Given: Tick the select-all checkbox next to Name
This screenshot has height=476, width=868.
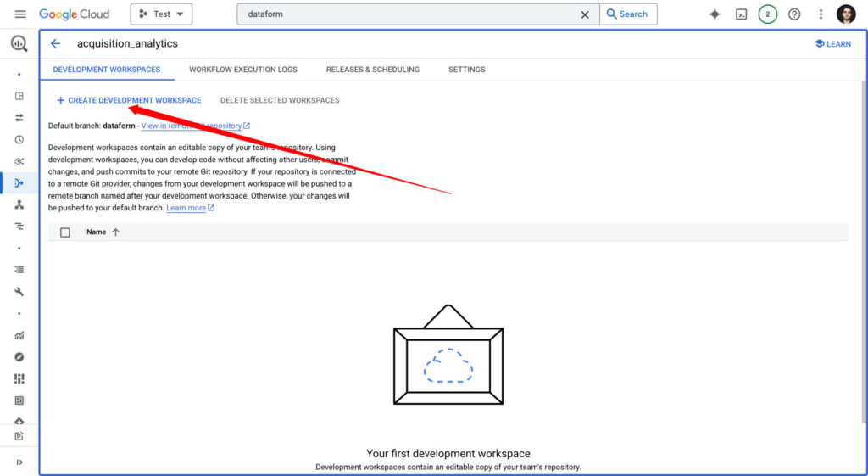Looking at the screenshot, I should click(65, 232).
